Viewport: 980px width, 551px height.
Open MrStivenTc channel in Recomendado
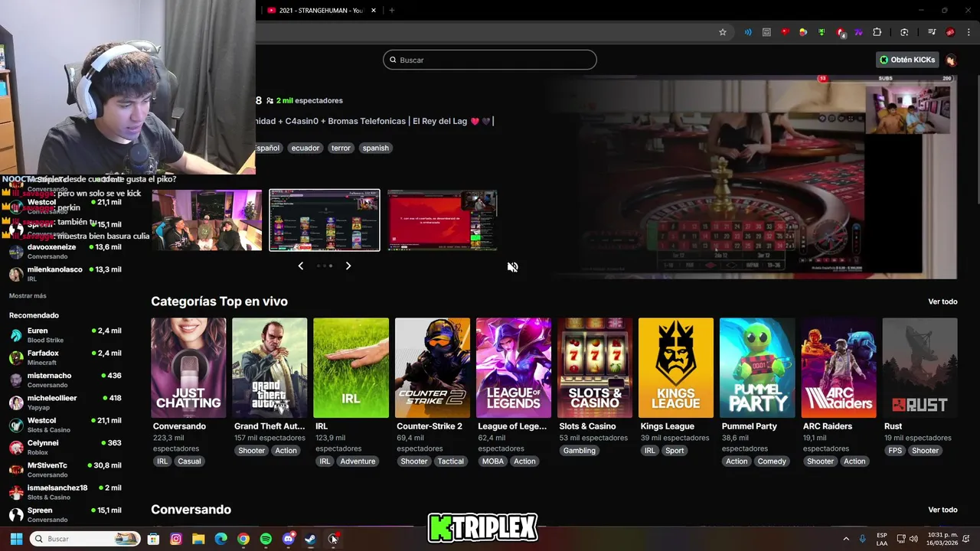point(65,470)
